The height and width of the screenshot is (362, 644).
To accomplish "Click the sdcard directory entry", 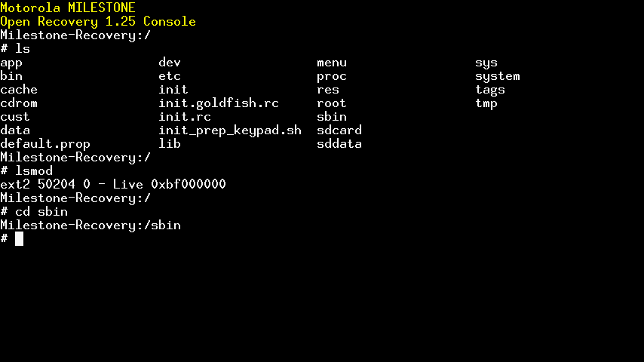I will tap(339, 130).
